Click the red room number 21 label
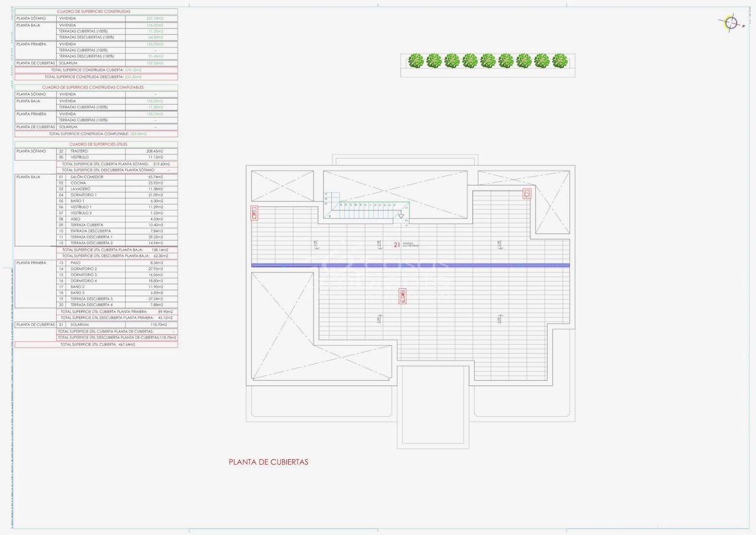 396,244
